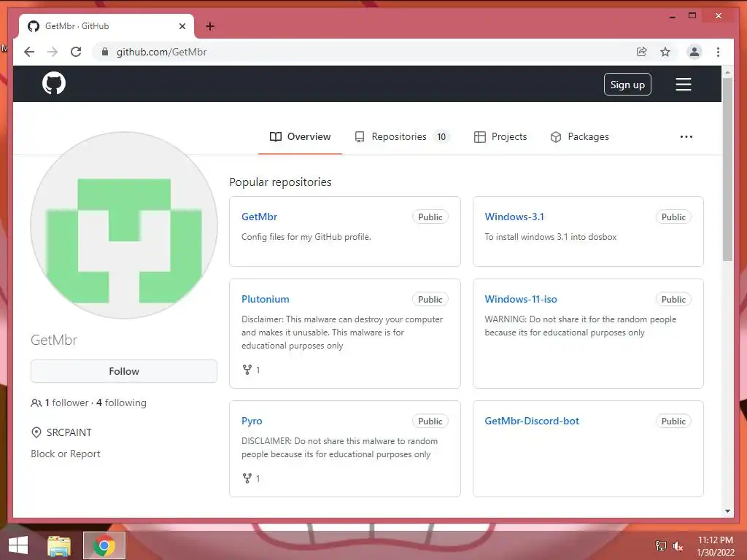Open the Pyro repository link
The width and height of the screenshot is (747, 560).
pos(252,421)
